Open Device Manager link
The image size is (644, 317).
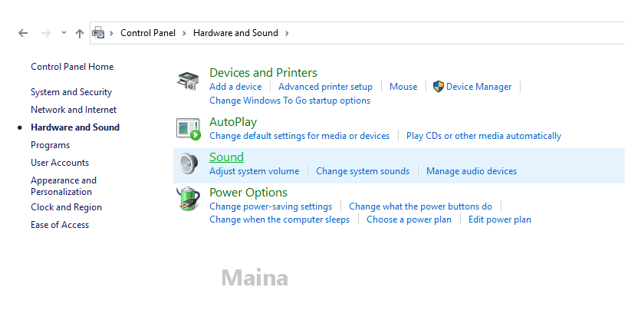[x=479, y=87]
